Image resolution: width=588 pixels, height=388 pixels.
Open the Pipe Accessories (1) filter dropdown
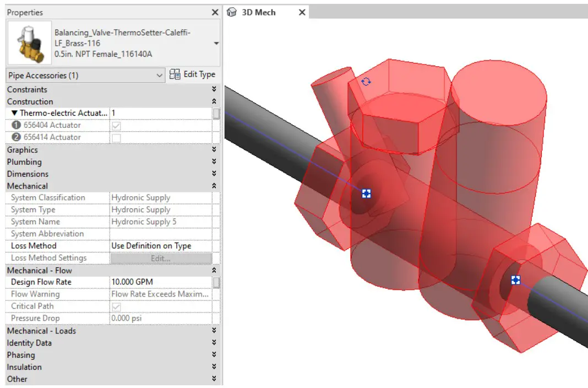159,76
